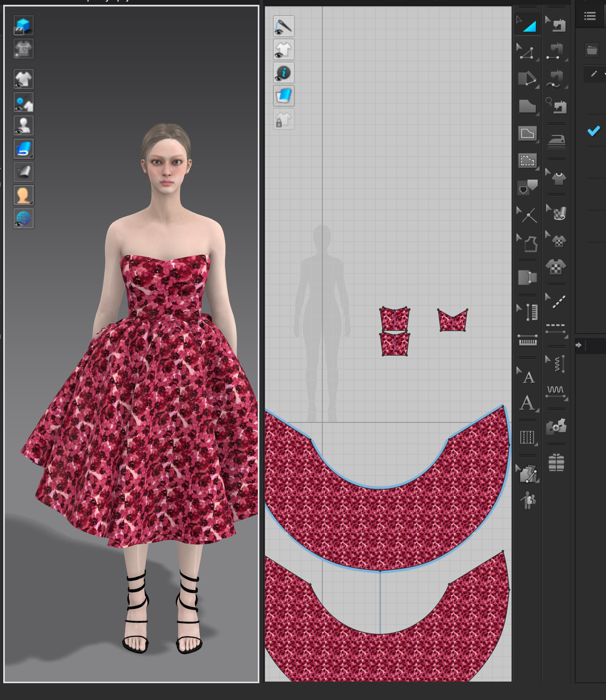Click the grey T-shirt quality render icon
Image resolution: width=606 pixels, height=700 pixels.
point(24,48)
